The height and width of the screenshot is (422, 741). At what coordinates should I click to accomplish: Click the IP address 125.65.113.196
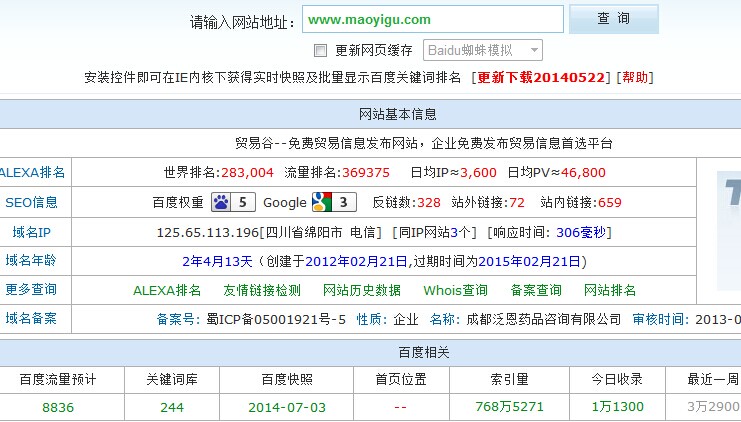pos(207,233)
